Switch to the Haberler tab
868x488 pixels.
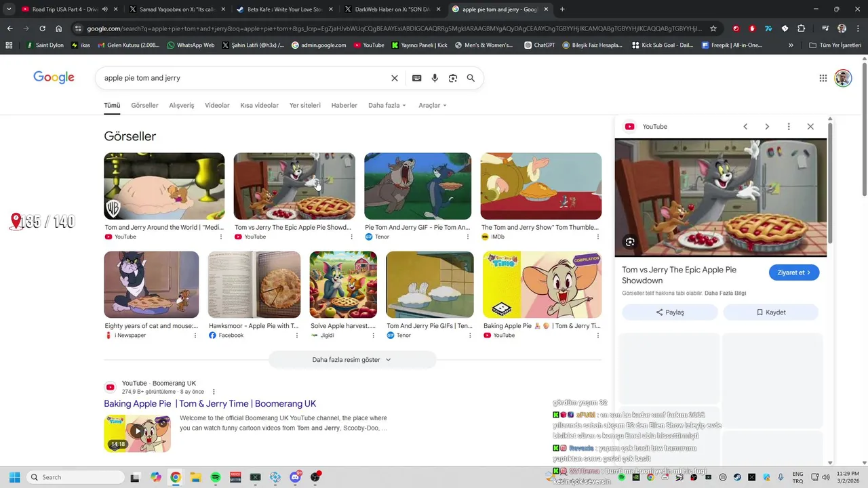pos(344,105)
